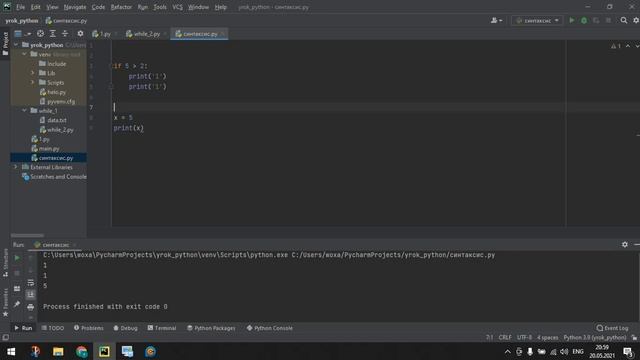640x360 pixels.
Task: Open Run panel settings gear
Action: (625, 244)
